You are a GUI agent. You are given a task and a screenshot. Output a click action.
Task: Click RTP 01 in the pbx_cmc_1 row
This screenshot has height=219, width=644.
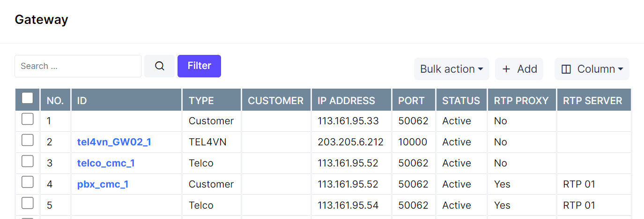tap(579, 184)
